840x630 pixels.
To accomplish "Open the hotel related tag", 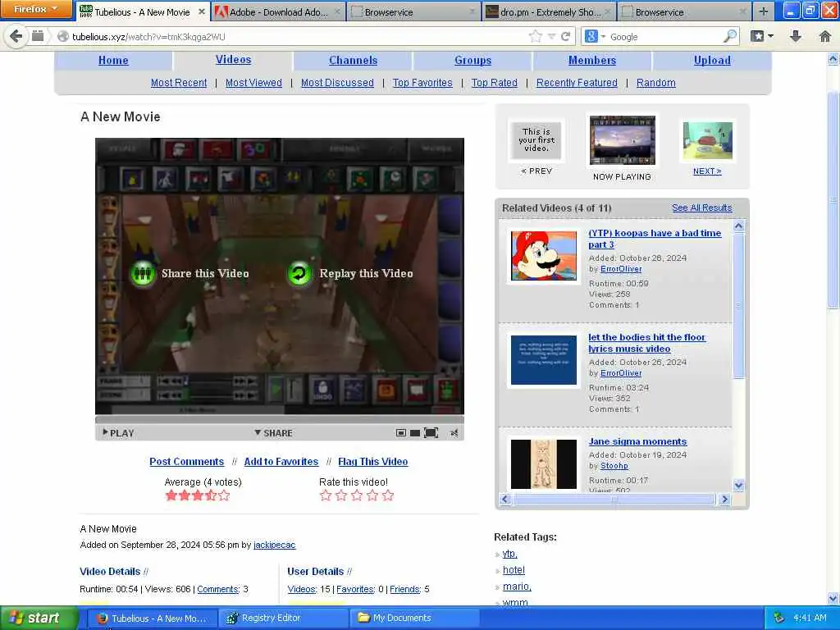I will tap(514, 570).
